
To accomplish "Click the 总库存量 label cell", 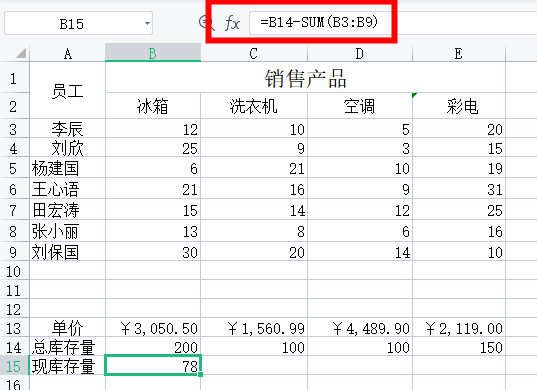I will [x=67, y=347].
